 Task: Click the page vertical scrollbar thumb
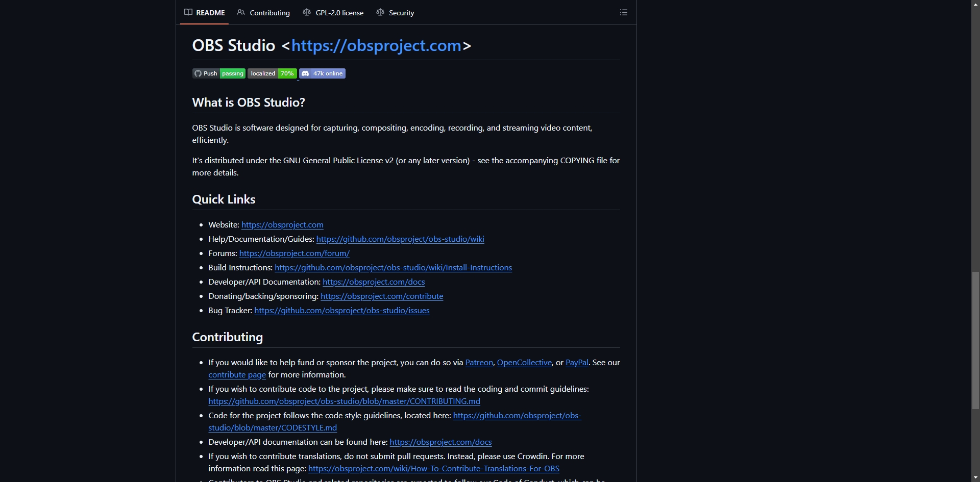(x=975, y=340)
